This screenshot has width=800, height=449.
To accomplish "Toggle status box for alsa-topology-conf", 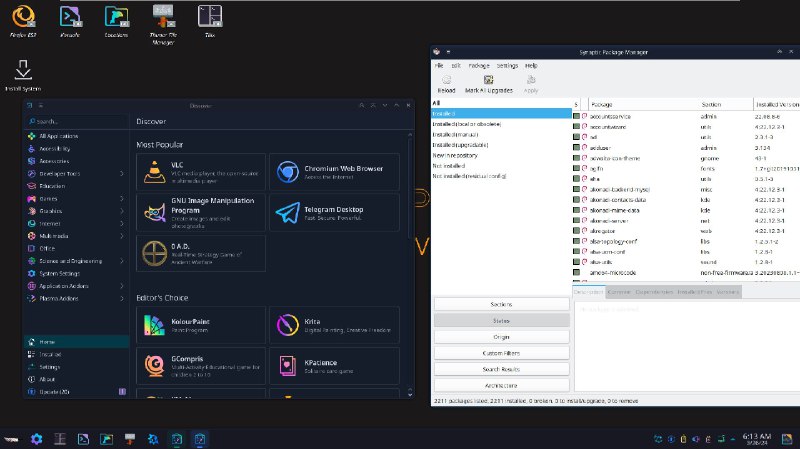I will (x=577, y=241).
